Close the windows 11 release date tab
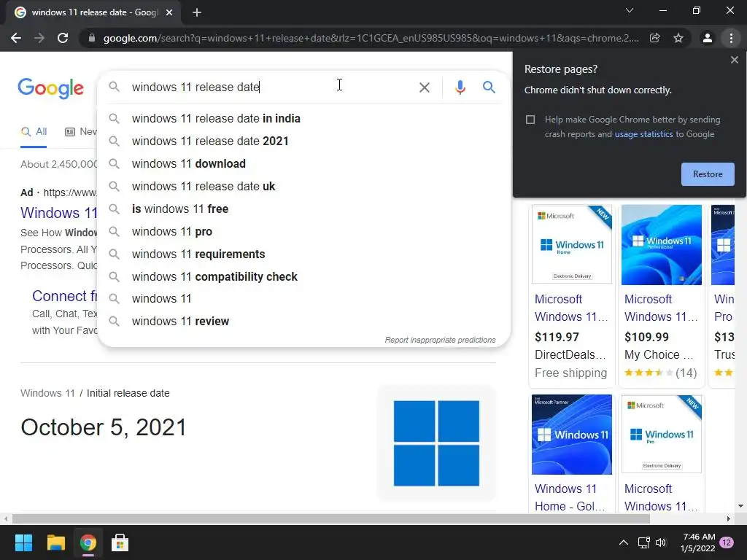The width and height of the screenshot is (747, 560). (169, 13)
